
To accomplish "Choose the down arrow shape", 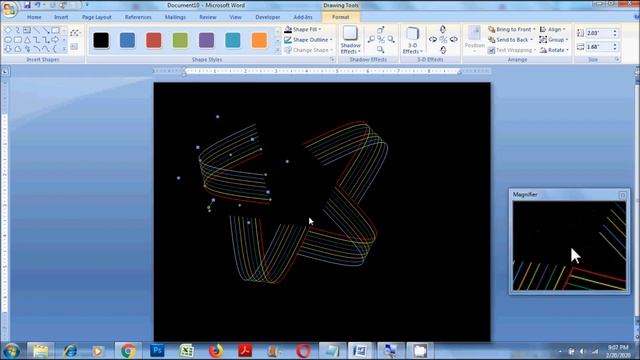I will (8, 49).
